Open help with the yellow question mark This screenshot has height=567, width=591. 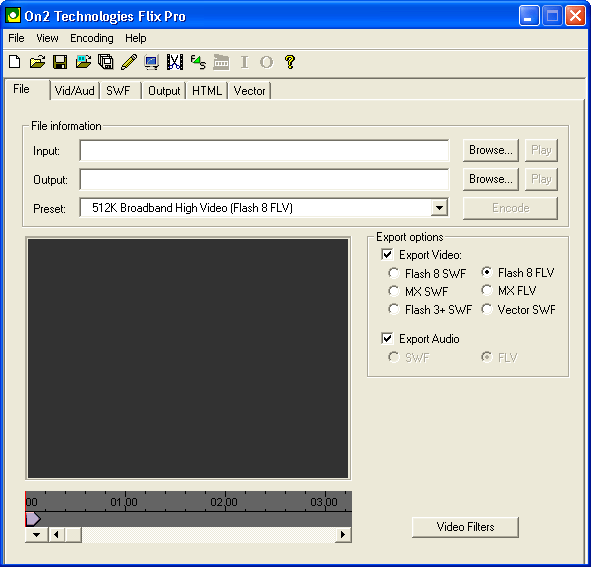pos(290,62)
